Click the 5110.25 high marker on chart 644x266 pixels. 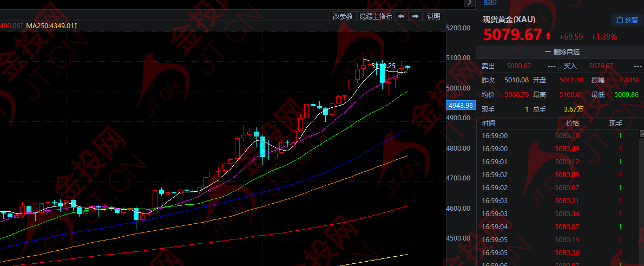click(383, 66)
